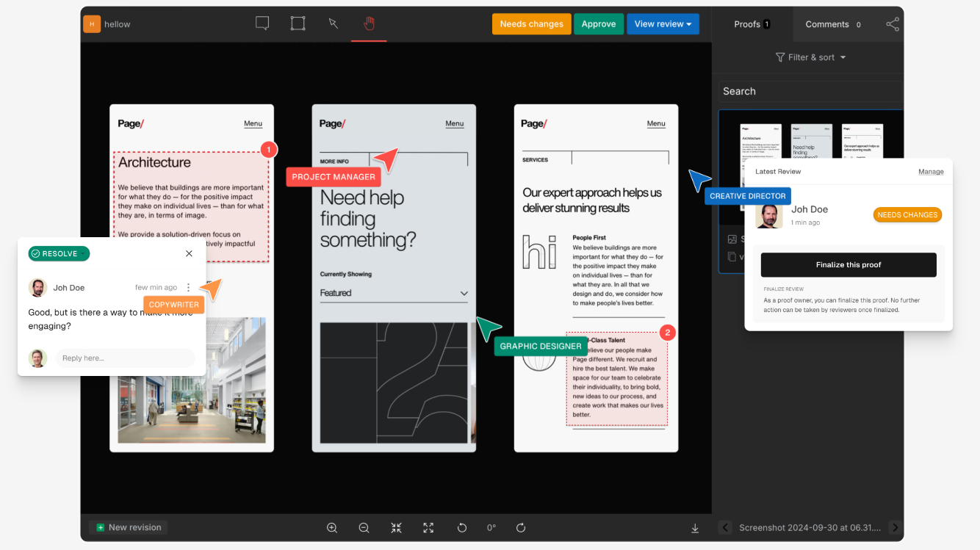This screenshot has height=550, width=980.
Task: Create a New revision
Action: (129, 527)
